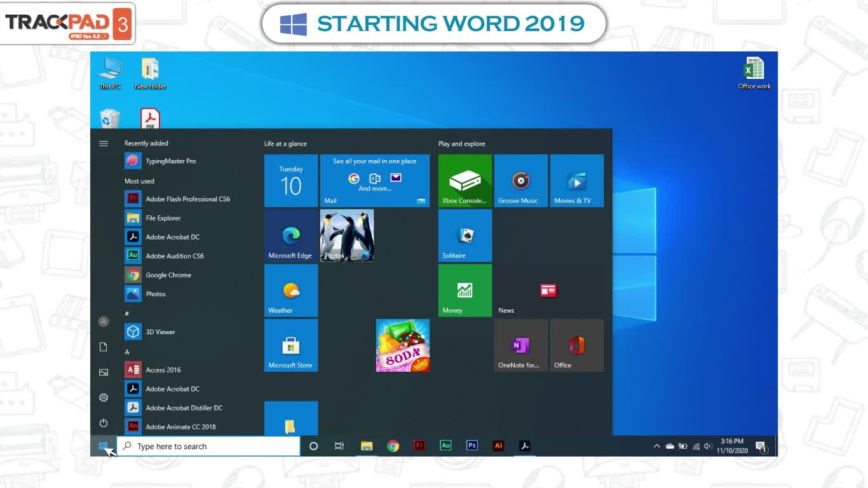Screen dimensions: 868x488
Task: Open the Candy Crush Soda tile
Action: click(x=403, y=345)
